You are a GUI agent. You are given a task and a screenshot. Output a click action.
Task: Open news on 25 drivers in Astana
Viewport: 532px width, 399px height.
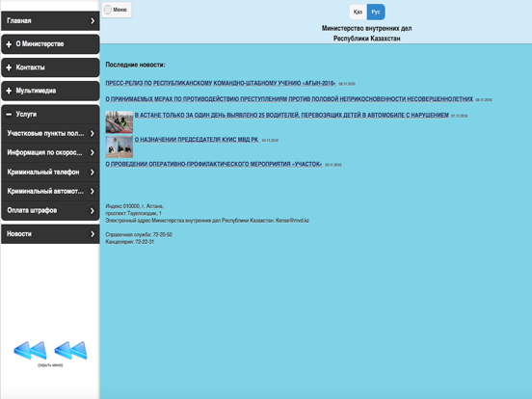(292, 116)
